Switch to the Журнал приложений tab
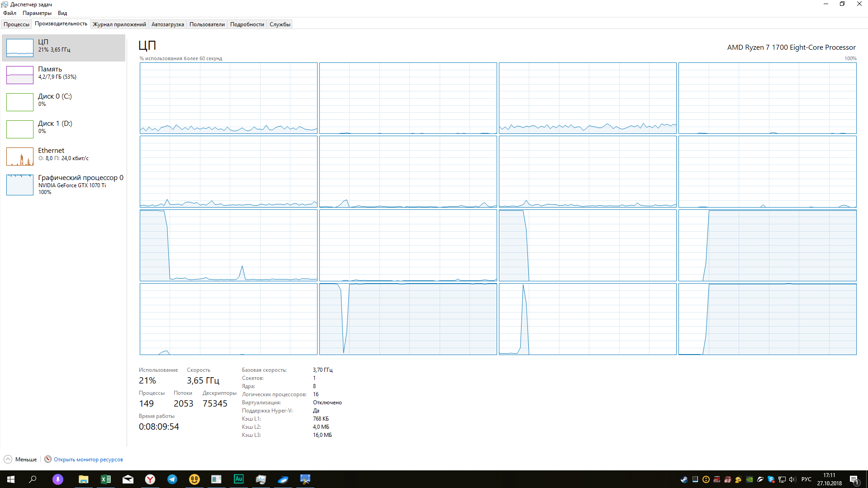 pos(119,24)
